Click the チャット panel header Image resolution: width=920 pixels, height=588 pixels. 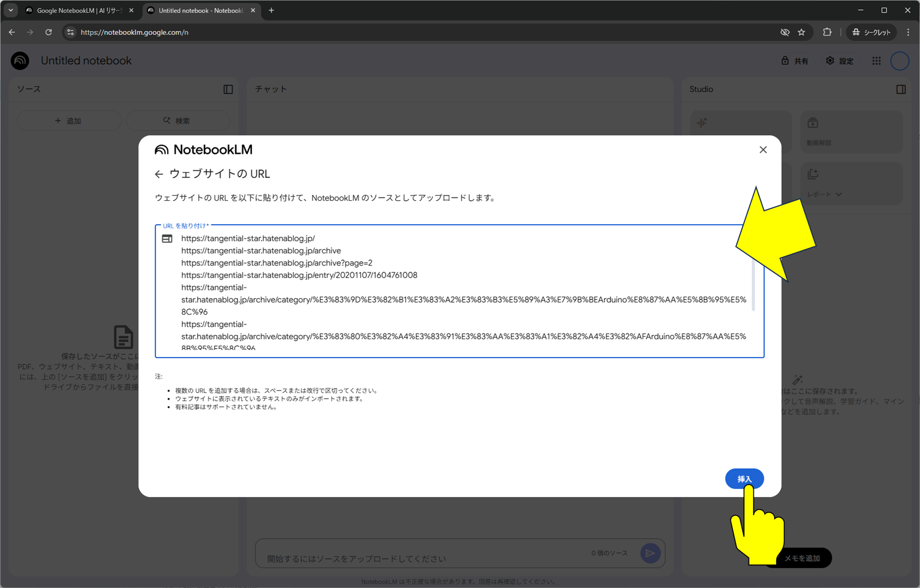[271, 89]
